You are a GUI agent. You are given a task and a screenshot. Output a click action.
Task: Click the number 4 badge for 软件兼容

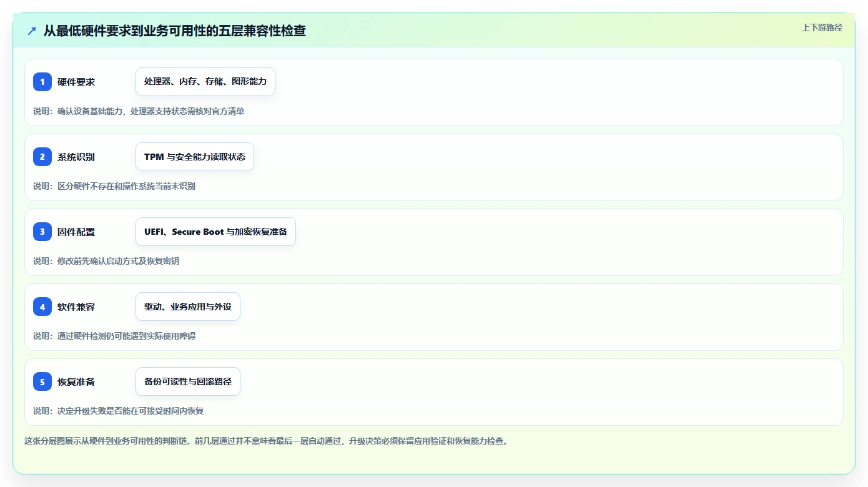point(42,307)
